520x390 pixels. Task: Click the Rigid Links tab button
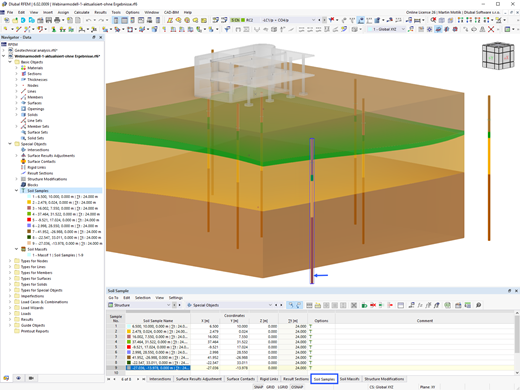(269, 379)
